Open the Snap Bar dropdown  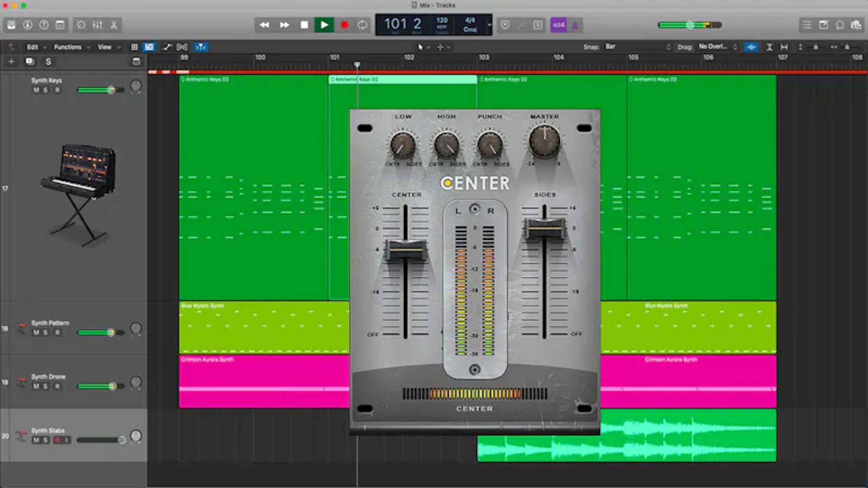click(637, 46)
